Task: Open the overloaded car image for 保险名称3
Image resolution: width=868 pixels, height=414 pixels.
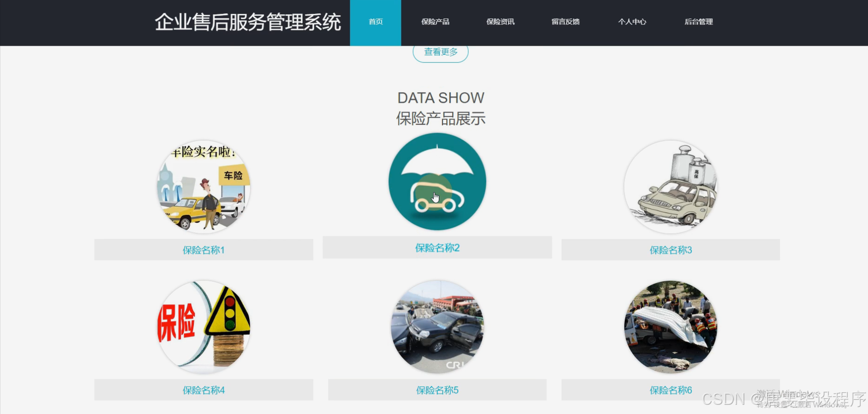Action: pos(671,187)
